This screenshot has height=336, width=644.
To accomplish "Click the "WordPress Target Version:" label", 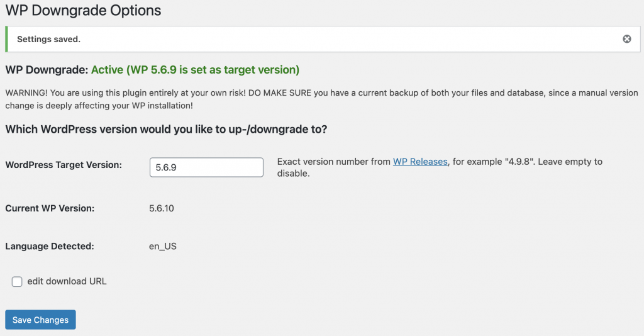I will (64, 165).
